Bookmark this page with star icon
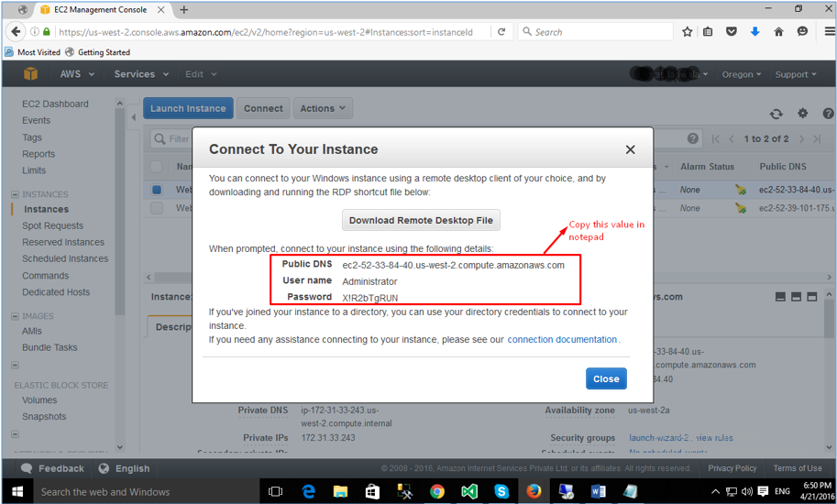Viewport: 837px width, 504px height. [687, 32]
